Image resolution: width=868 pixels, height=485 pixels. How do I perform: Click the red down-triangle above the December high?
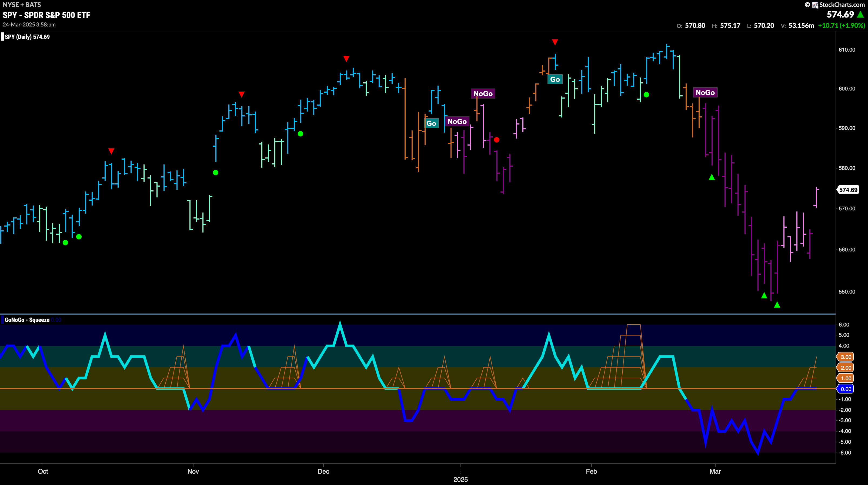coord(346,59)
